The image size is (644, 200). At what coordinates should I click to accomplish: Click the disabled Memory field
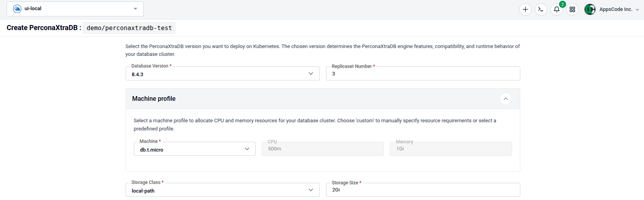[x=451, y=149]
